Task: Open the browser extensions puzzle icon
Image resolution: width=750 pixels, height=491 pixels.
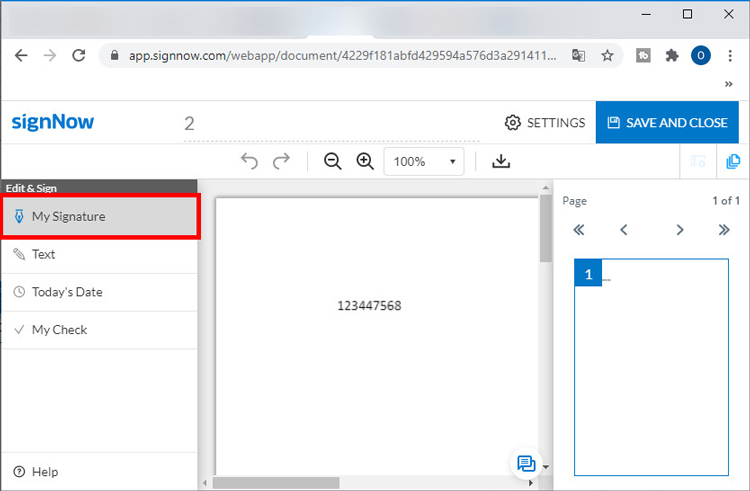Action: tap(672, 56)
